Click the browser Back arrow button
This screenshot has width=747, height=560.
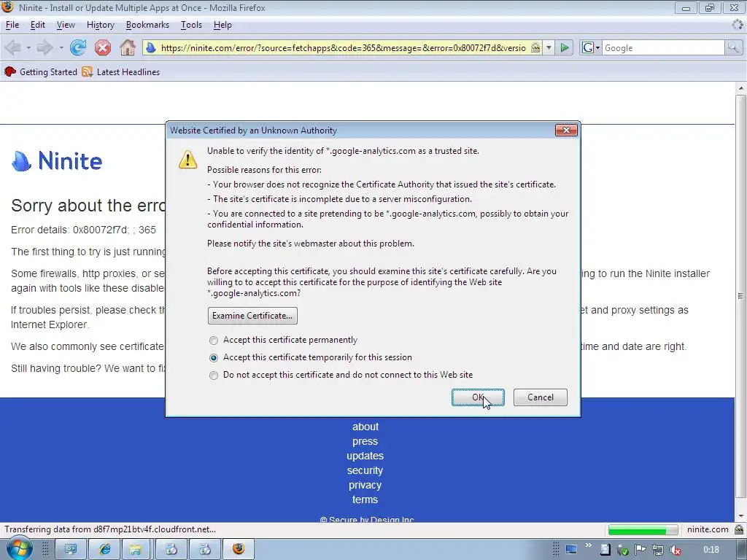click(x=13, y=47)
